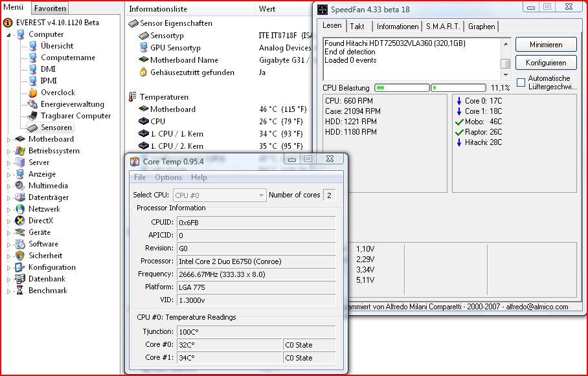Click the Number of cores field
This screenshot has height=376, width=588.
[x=329, y=195]
